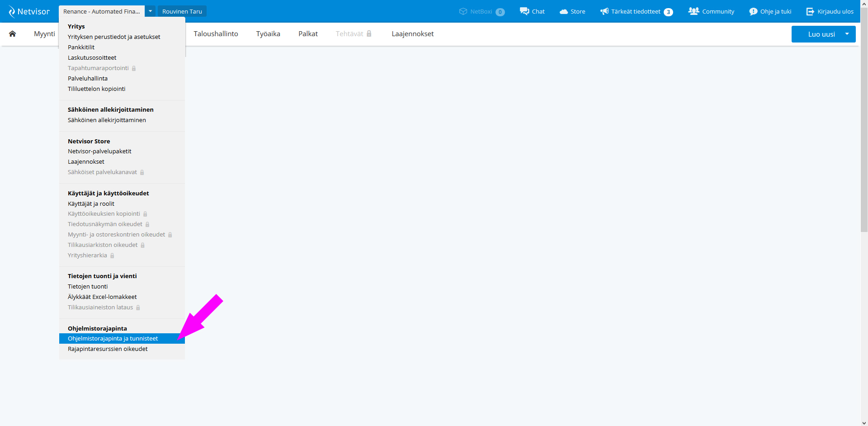Viewport: 868px width, 426px height.
Task: Open the Palkat menu
Action: pyautogui.click(x=308, y=34)
